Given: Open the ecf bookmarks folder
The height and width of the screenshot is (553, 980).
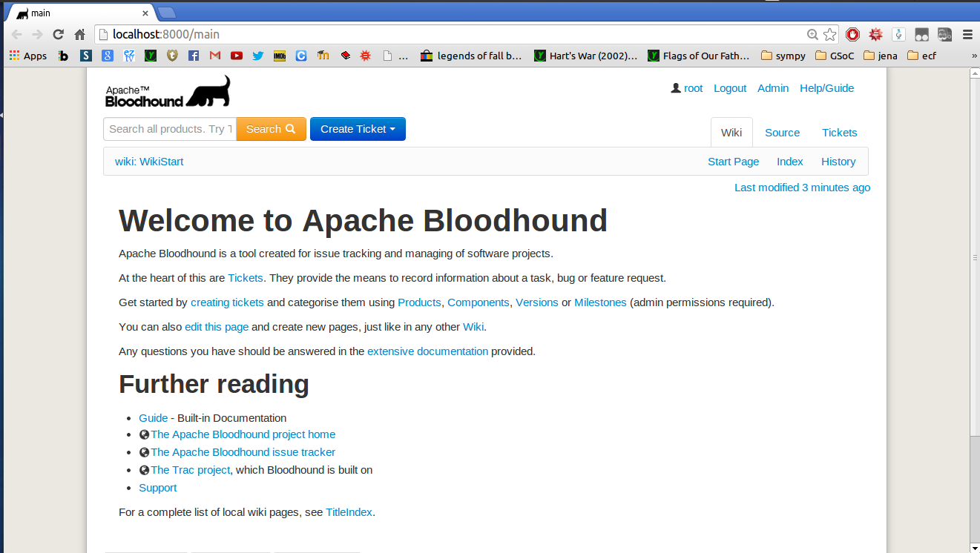Looking at the screenshot, I should click(922, 56).
